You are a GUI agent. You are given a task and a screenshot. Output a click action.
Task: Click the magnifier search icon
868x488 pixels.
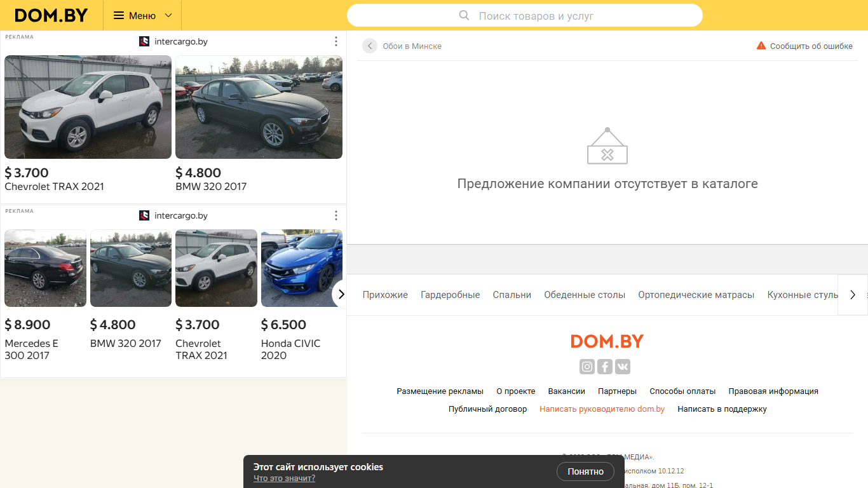(465, 15)
